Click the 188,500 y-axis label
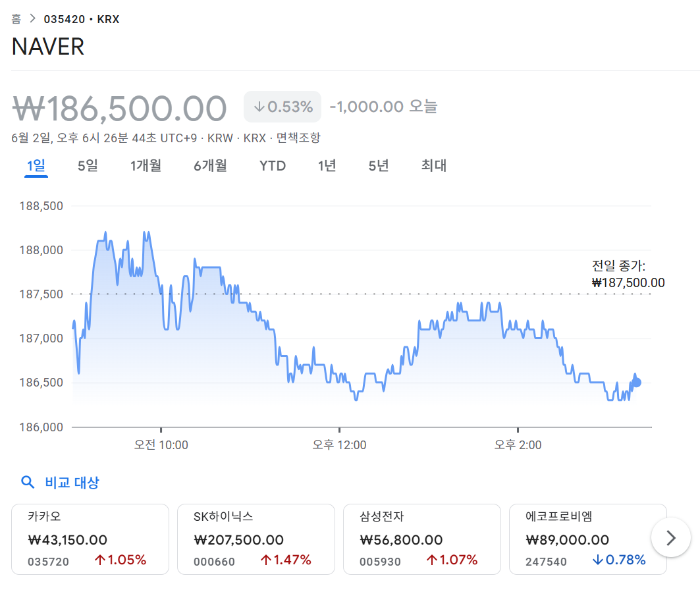The image size is (700, 590). [x=41, y=206]
